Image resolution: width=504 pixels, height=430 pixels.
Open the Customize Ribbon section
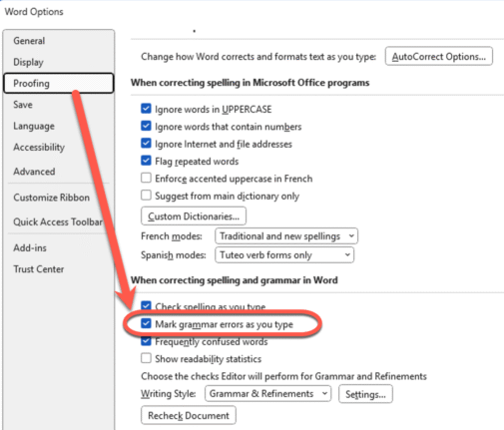(52, 198)
